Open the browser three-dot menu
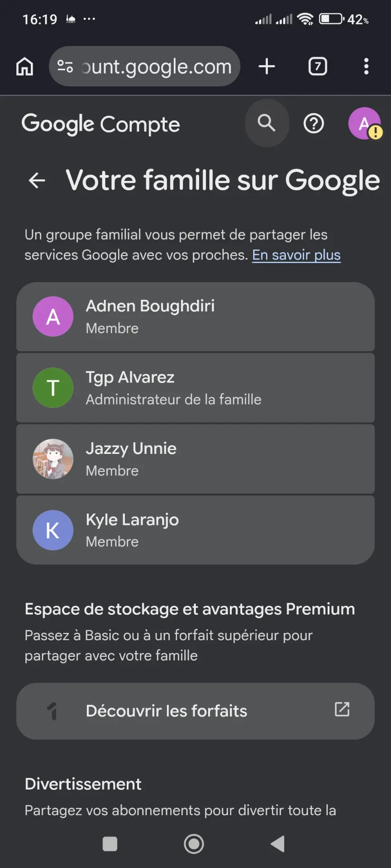 pos(366,66)
